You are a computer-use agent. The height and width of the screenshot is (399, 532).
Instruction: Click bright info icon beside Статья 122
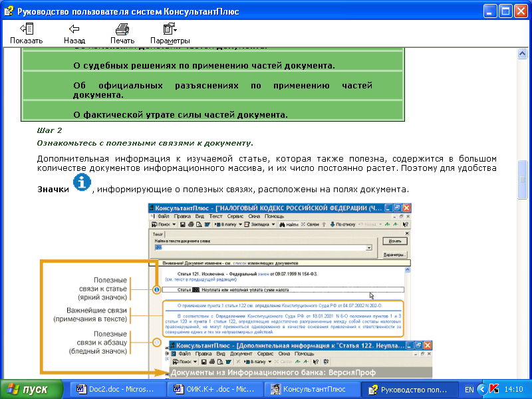(x=156, y=290)
